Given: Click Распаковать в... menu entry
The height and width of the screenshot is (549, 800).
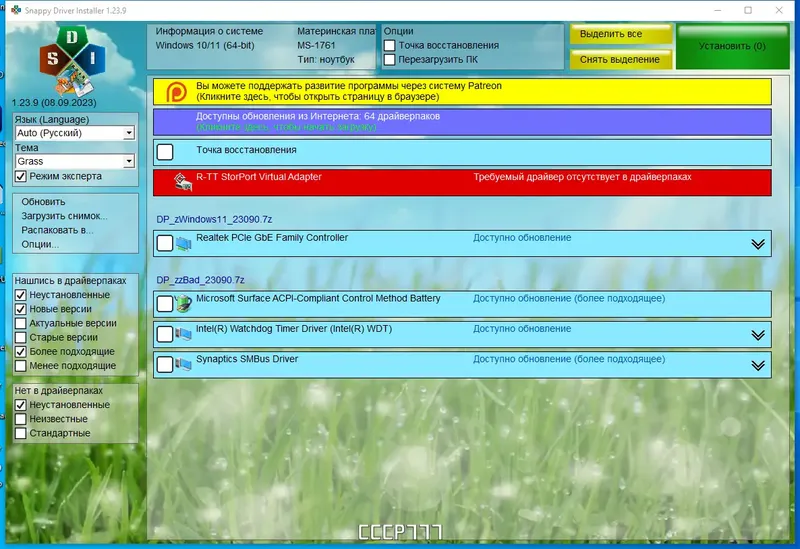Looking at the screenshot, I should (x=57, y=230).
